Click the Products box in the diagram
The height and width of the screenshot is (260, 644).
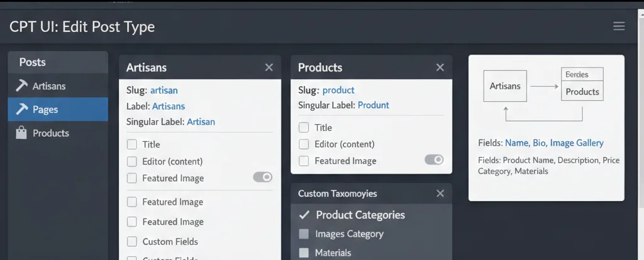[x=582, y=92]
